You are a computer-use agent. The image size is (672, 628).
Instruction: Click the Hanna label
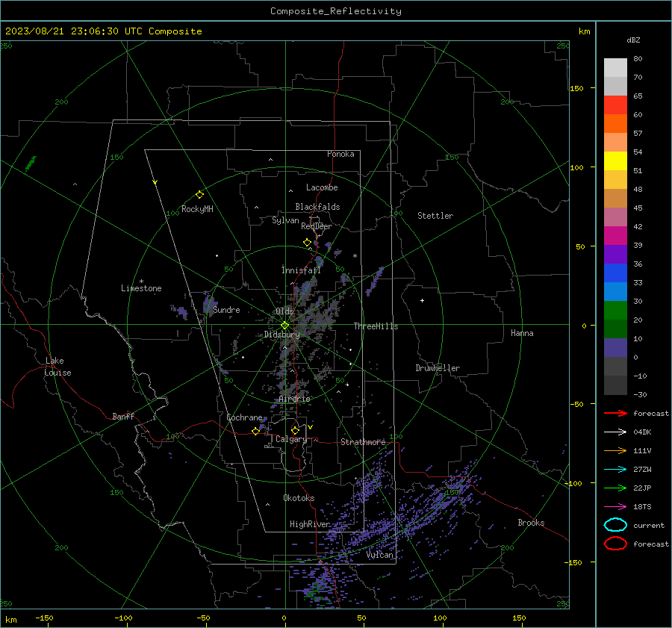tap(522, 333)
